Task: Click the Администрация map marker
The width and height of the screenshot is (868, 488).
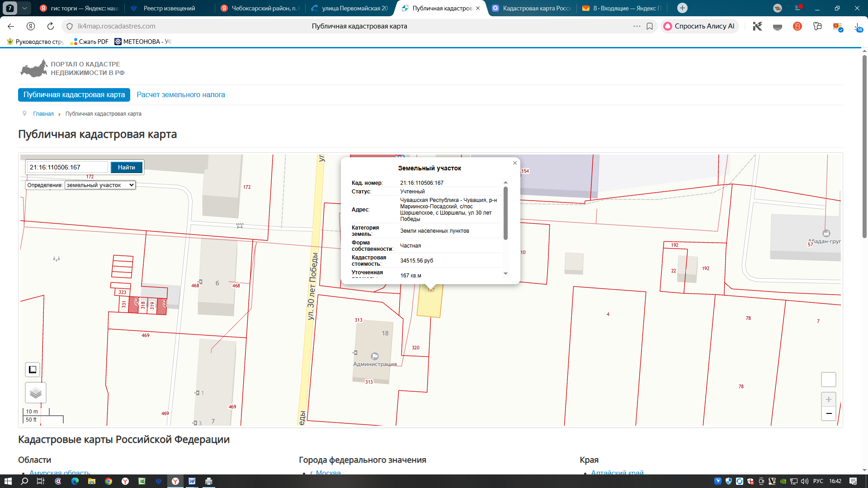Action: tap(374, 356)
